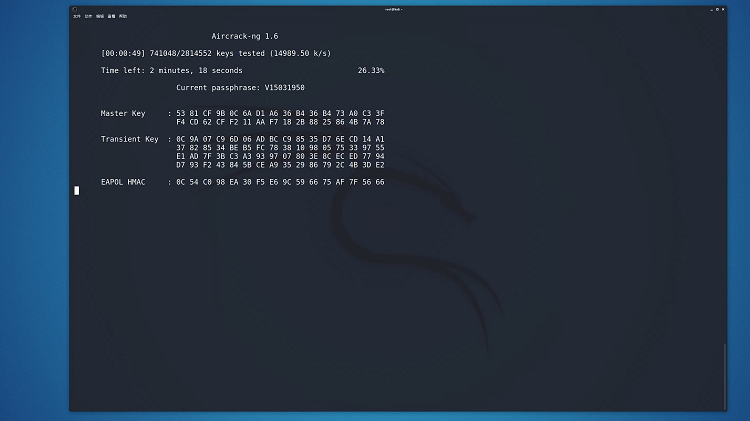
Task: Open the 文件 (File) menu
Action: point(77,16)
